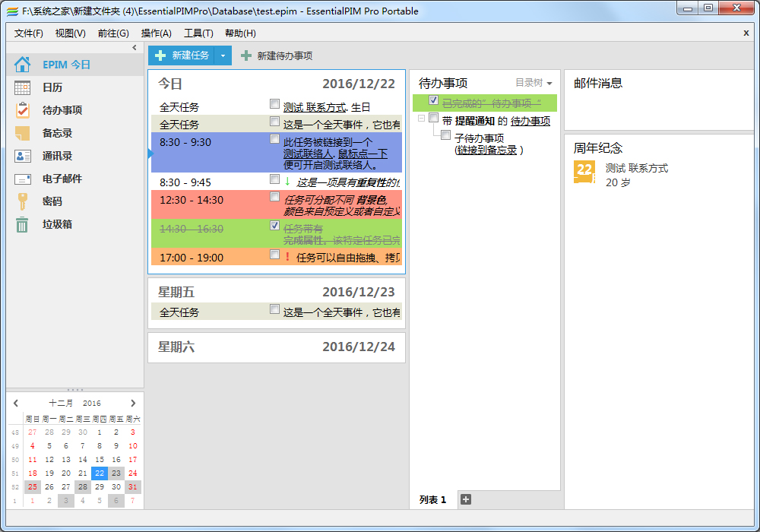The image size is (760, 532).
Task: Click 周年纪念 panel title
Action: coord(598,147)
